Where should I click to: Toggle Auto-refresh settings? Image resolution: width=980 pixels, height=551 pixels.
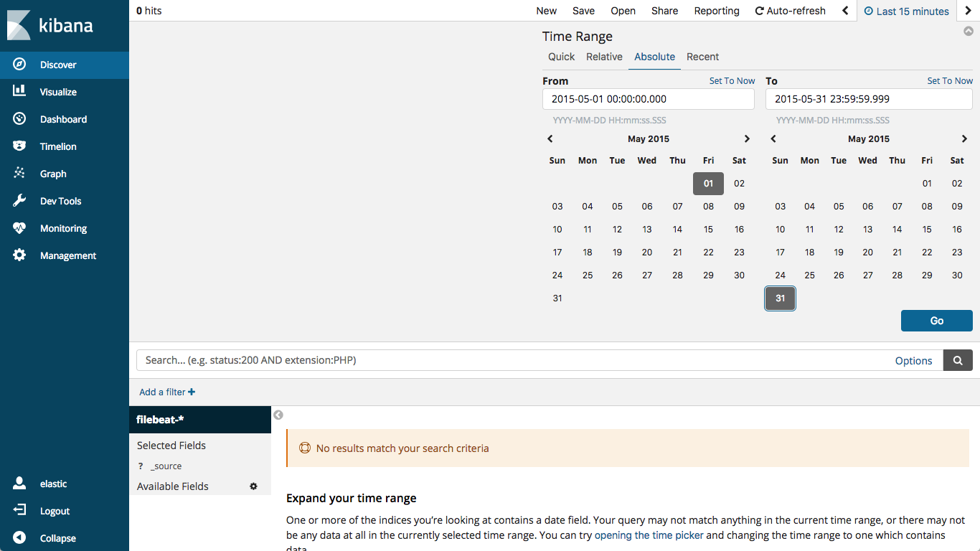(x=791, y=11)
